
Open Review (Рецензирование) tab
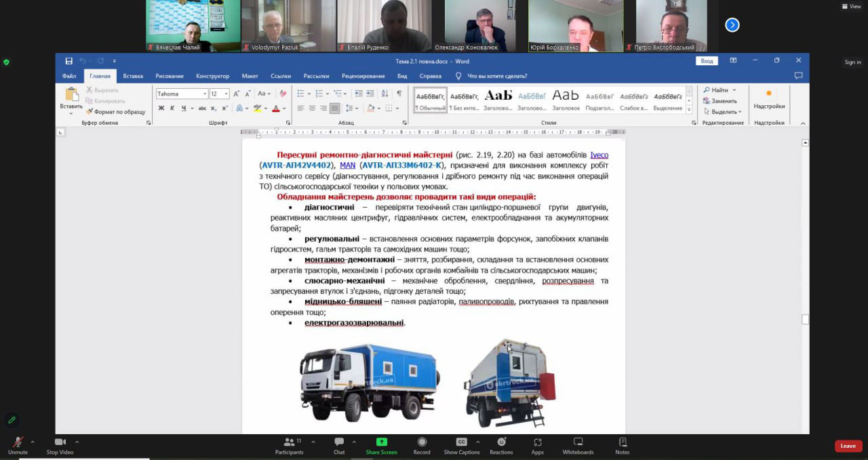coord(363,76)
